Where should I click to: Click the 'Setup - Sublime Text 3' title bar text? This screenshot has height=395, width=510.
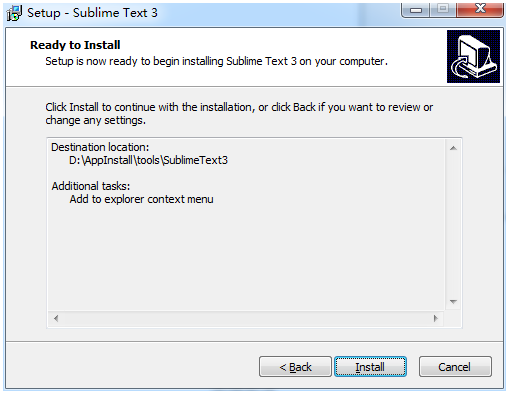pyautogui.click(x=92, y=13)
